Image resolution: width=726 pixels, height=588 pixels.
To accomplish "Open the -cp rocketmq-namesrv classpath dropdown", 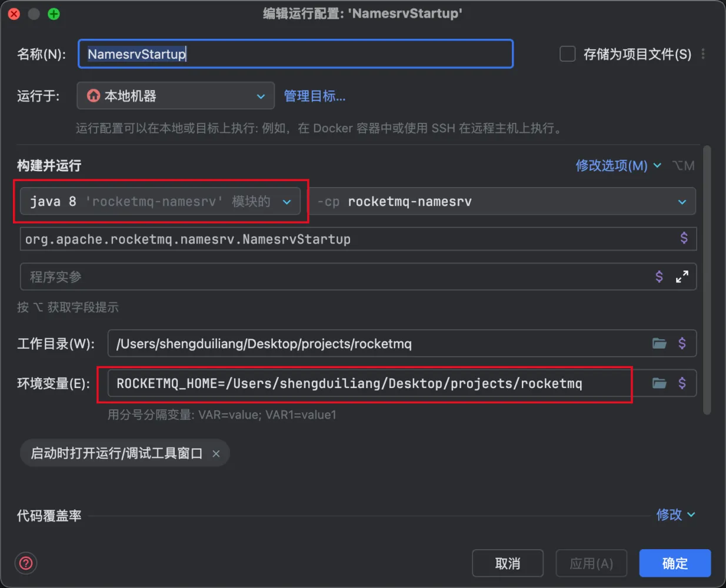I will tap(682, 201).
